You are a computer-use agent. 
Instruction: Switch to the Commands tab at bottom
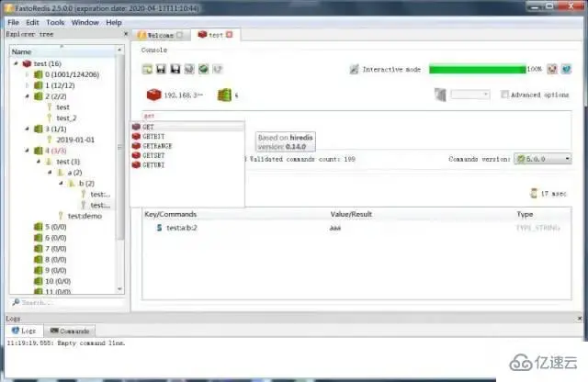pyautogui.click(x=70, y=331)
